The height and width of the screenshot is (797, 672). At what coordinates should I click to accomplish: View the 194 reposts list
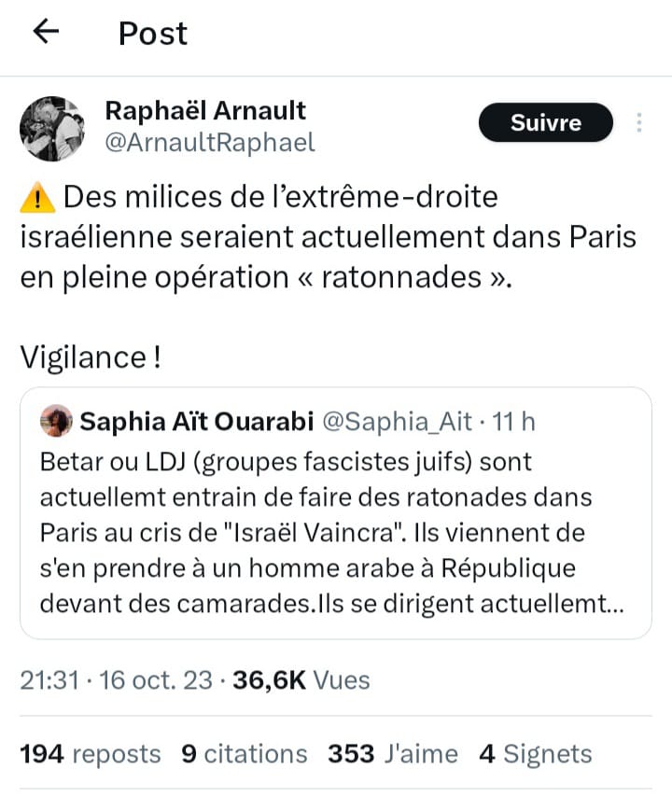coord(91,753)
